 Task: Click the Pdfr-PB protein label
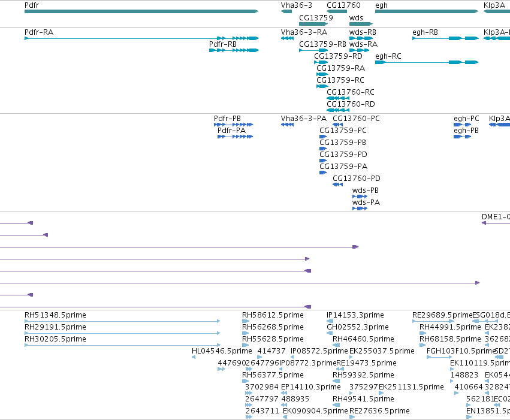pyautogui.click(x=227, y=119)
